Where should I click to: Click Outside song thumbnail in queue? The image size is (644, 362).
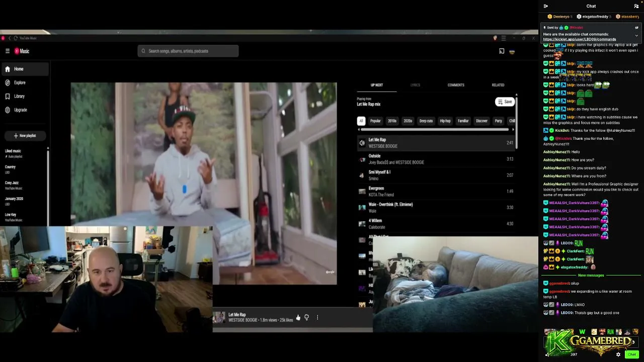point(362,159)
